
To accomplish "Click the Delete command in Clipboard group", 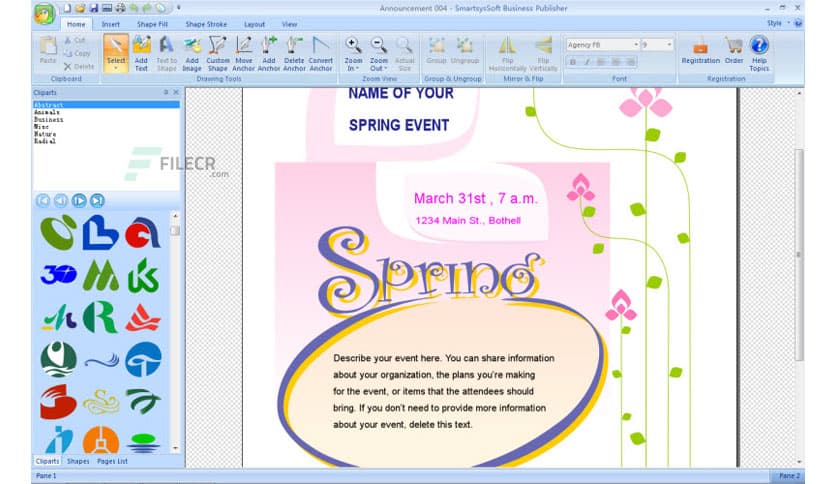I will 79,67.
